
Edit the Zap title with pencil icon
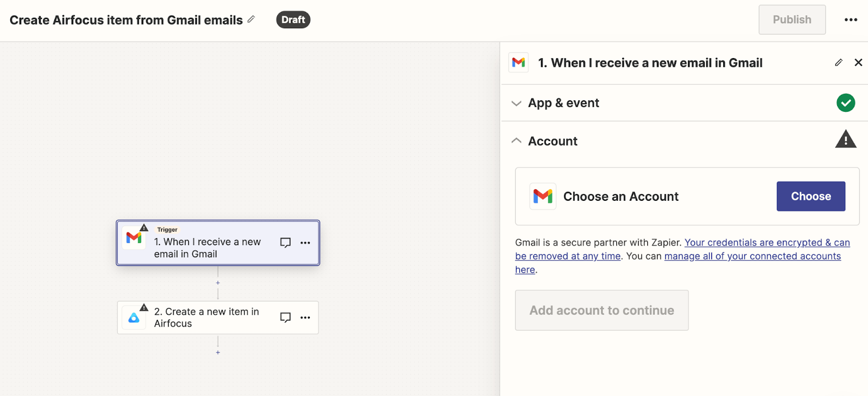click(x=251, y=20)
